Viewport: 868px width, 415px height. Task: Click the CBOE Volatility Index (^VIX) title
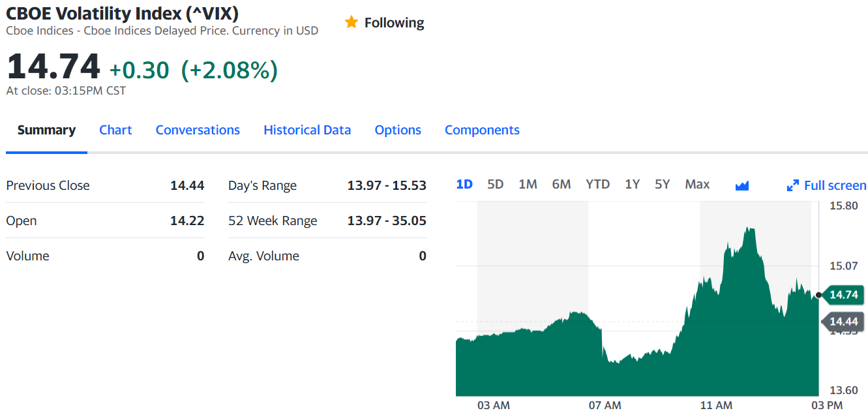click(122, 12)
